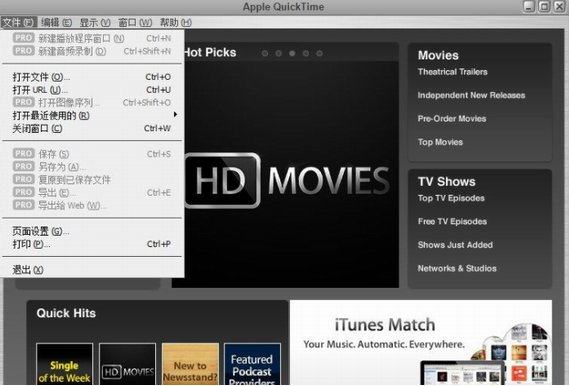This screenshot has width=569, height=386.
Task: Select fifth Hot Picks page dot
Action: (319, 53)
